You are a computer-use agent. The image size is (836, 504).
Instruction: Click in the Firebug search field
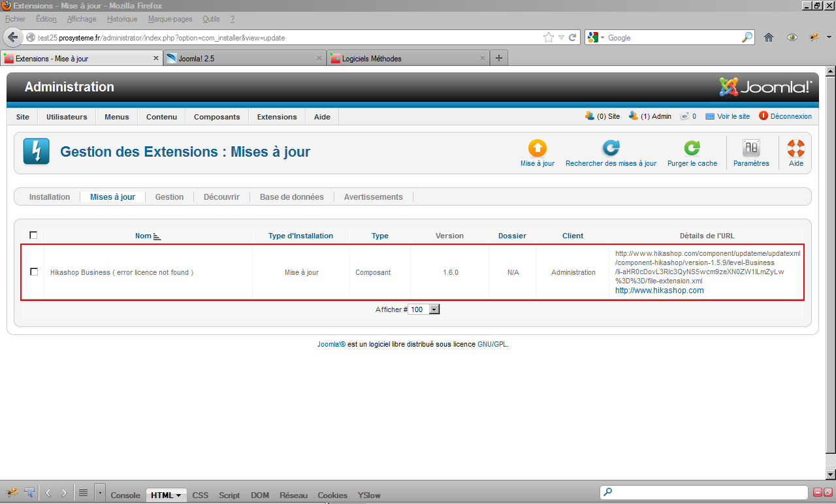point(704,492)
